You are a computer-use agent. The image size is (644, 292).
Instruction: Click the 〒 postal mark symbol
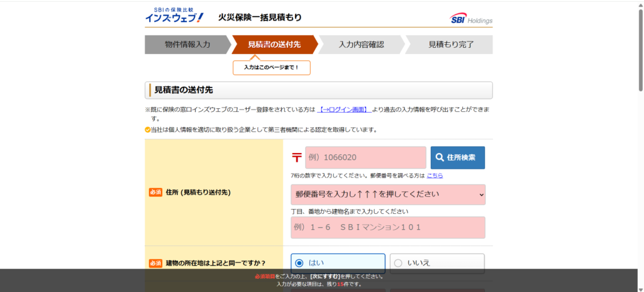point(296,157)
